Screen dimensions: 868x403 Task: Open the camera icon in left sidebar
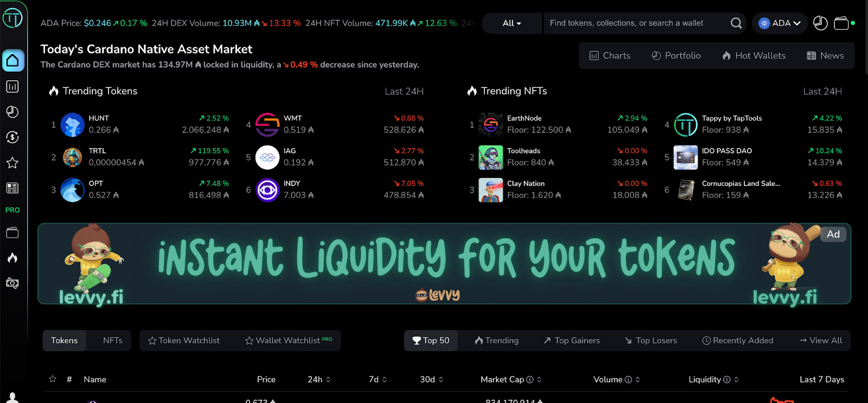(x=12, y=283)
